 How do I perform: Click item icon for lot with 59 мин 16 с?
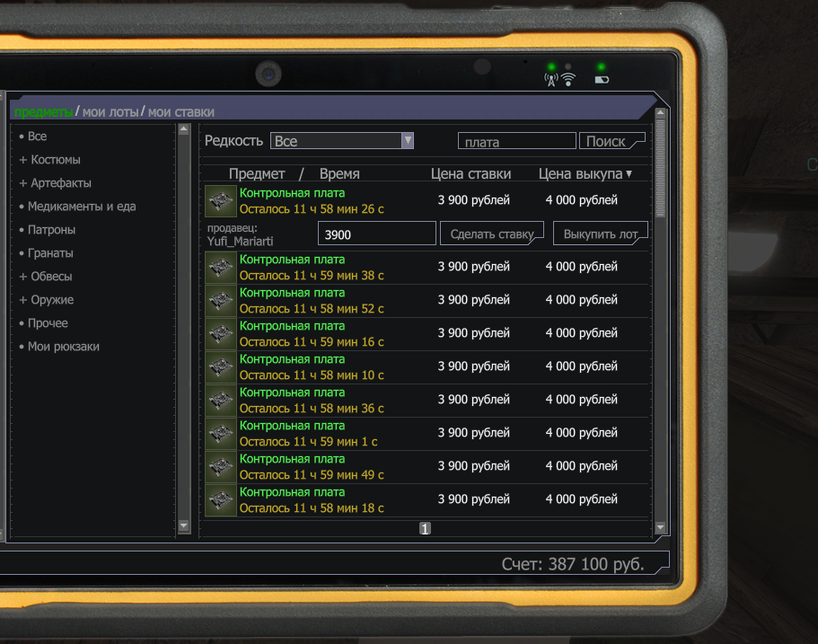221,334
